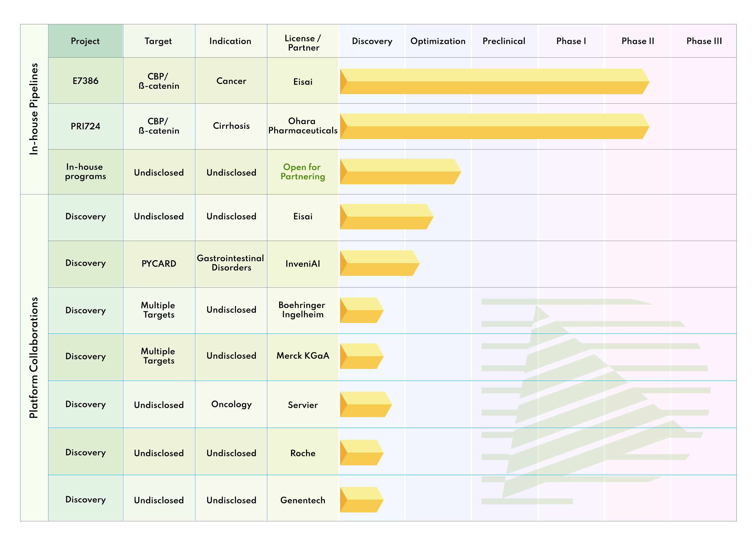Click the PYCARD target cell
756x544 pixels.
159,263
